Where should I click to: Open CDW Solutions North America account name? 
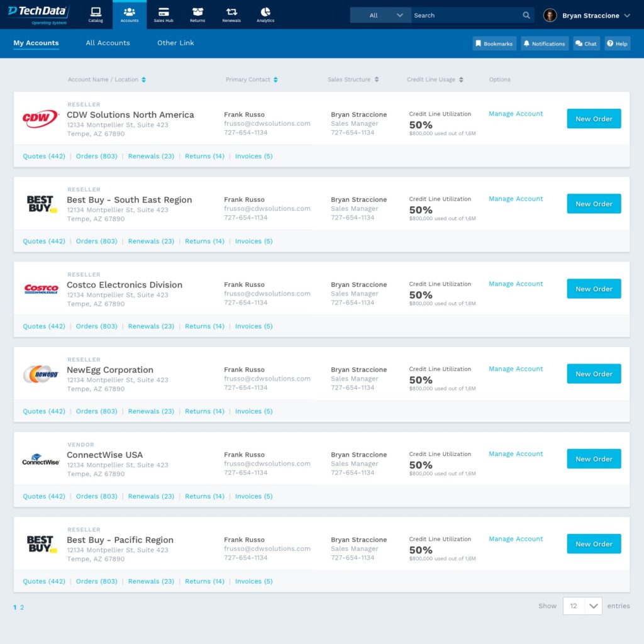click(x=130, y=114)
